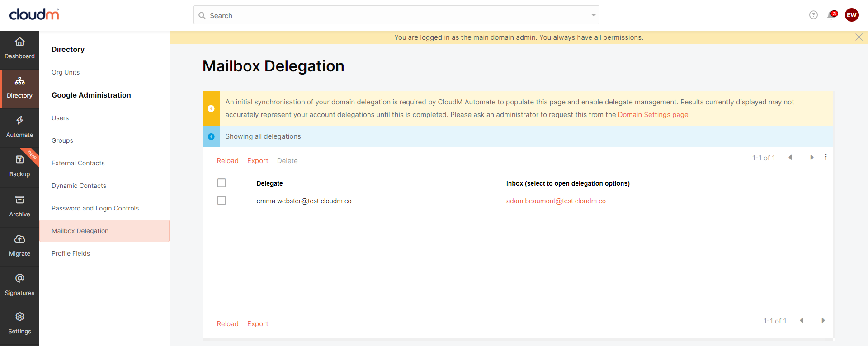Image resolution: width=868 pixels, height=346 pixels.
Task: Open Profile Fields menu item
Action: pyautogui.click(x=71, y=253)
